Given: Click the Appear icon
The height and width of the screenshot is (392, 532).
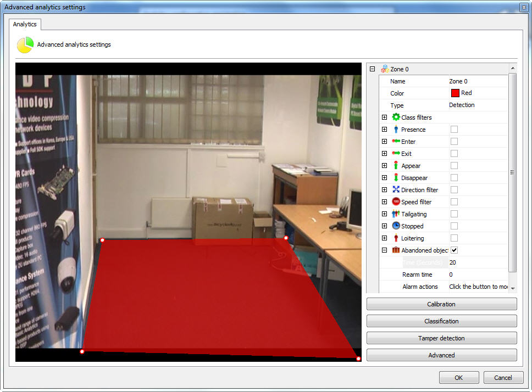Looking at the screenshot, I should click(396, 165).
